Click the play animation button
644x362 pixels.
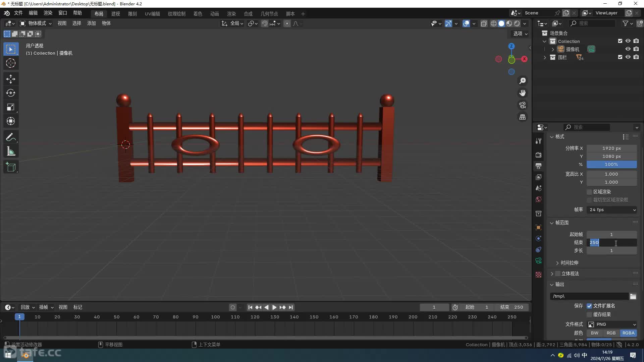(274, 307)
